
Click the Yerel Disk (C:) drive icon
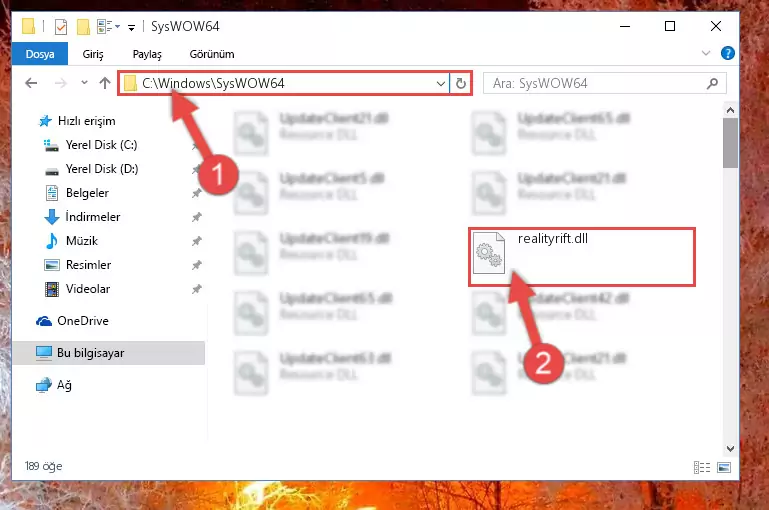(51, 145)
